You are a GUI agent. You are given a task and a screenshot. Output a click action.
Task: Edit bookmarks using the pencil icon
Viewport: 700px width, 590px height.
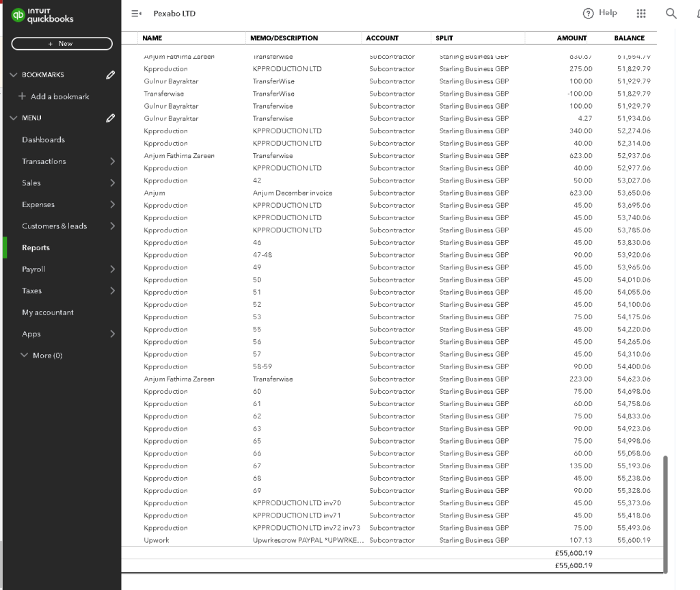[110, 75]
